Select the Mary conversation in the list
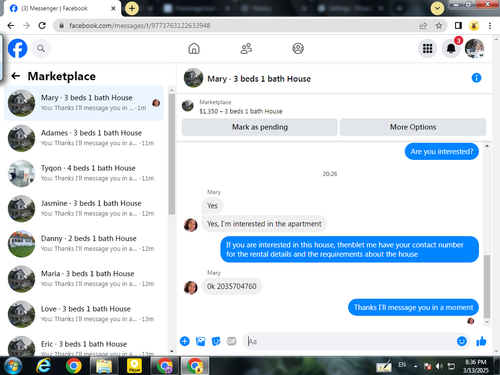 [84, 103]
